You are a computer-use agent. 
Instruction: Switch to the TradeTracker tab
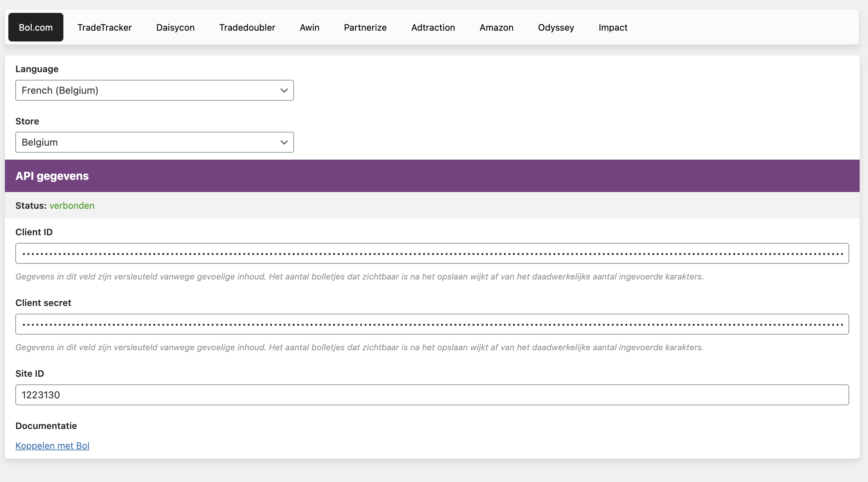pos(104,27)
